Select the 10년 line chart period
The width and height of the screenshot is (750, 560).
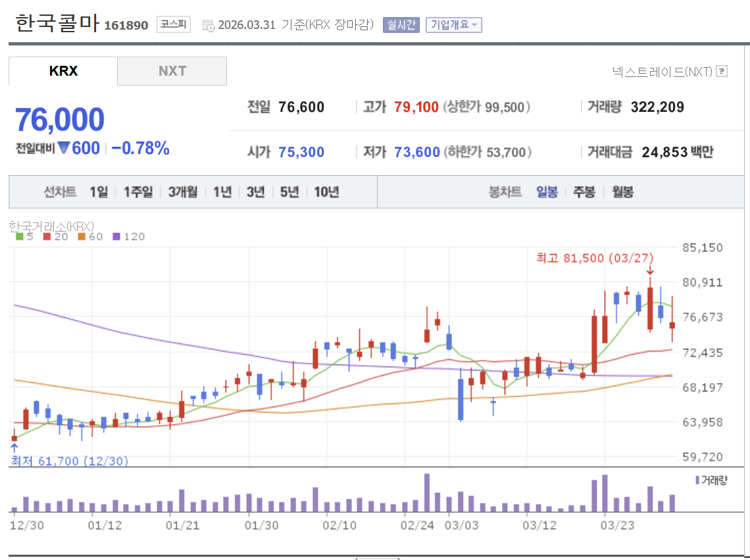[x=326, y=192]
